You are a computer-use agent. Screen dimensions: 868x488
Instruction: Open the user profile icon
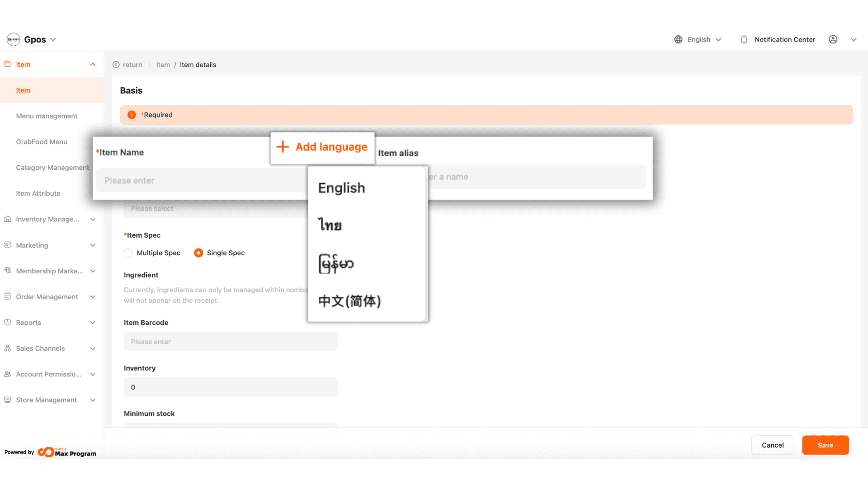point(833,40)
